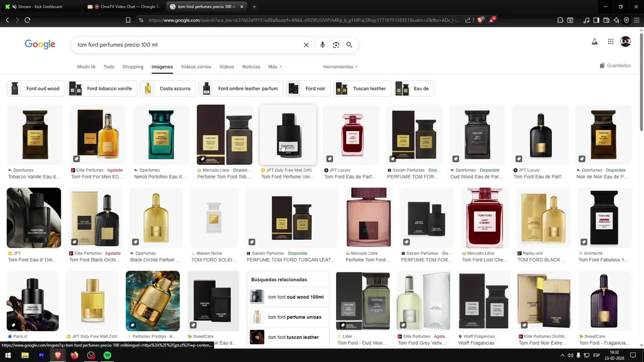This screenshot has width=644, height=362.
Task: Filter by Ford tobacco vanille chip
Action: [102, 88]
